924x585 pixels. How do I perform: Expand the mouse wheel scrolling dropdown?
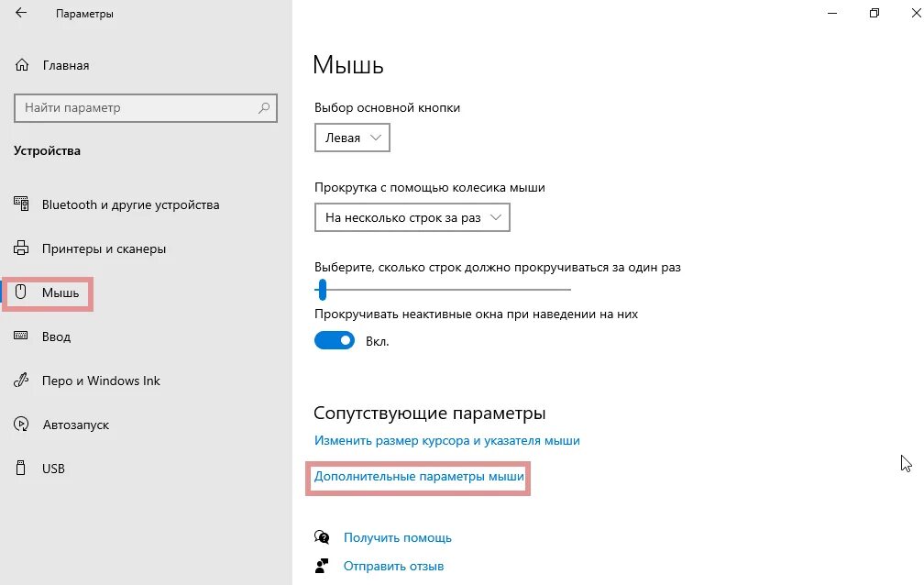pyautogui.click(x=412, y=217)
